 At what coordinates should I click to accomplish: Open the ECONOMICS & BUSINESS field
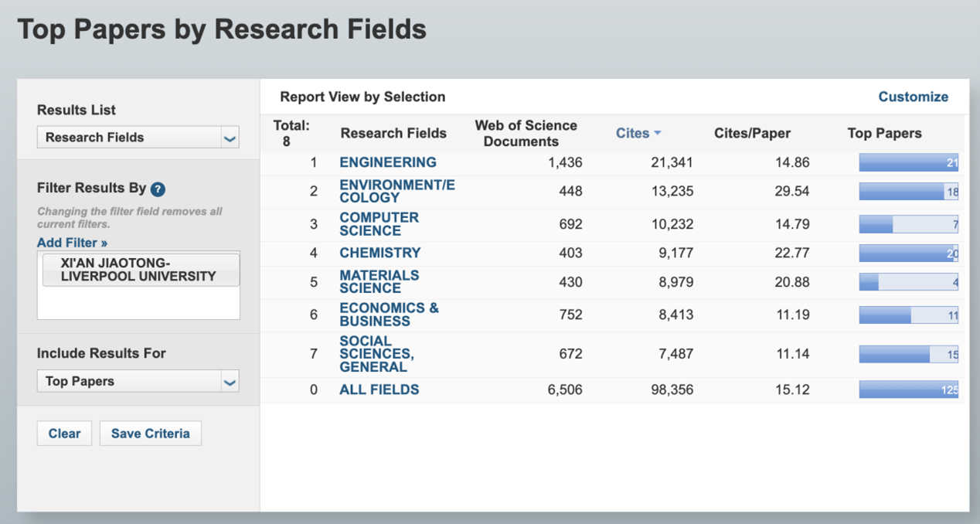[388, 315]
